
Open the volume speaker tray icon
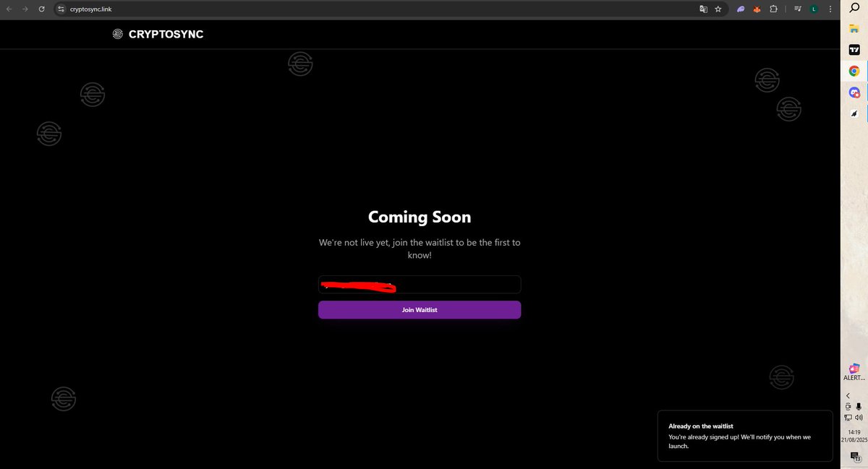coord(859,418)
